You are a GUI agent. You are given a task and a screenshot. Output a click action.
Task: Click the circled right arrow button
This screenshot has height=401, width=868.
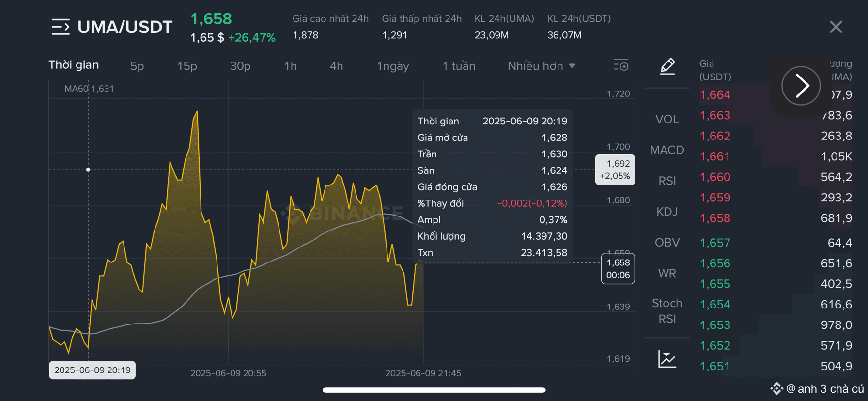point(801,86)
